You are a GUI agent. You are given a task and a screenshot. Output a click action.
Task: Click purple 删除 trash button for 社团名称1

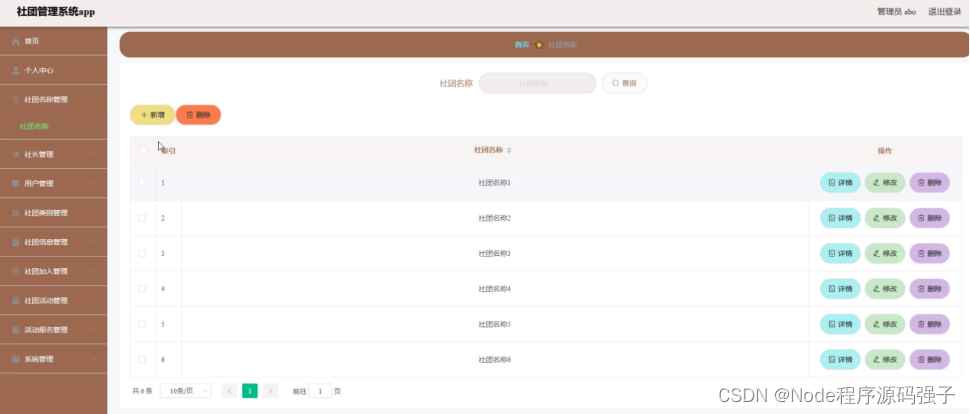click(929, 183)
